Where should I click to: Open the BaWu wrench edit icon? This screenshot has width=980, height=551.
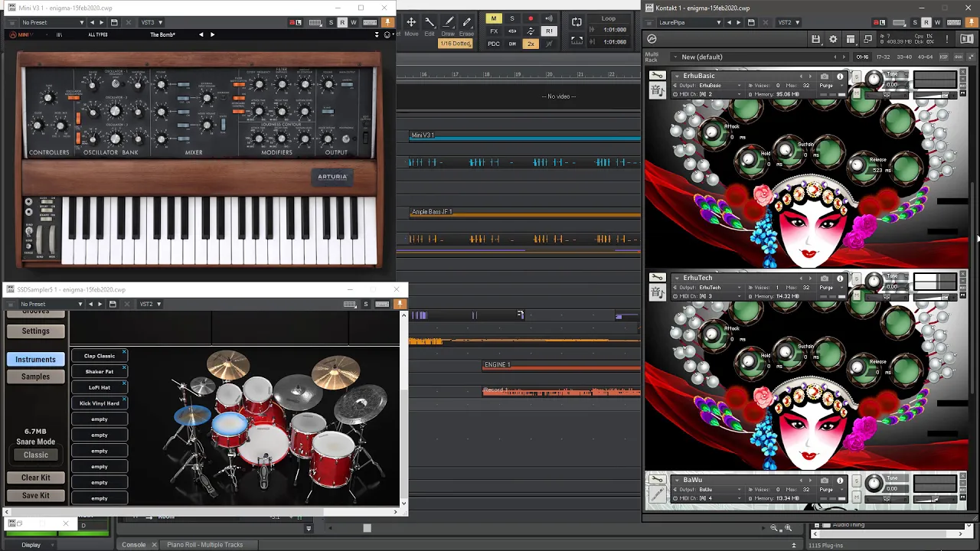click(x=657, y=479)
